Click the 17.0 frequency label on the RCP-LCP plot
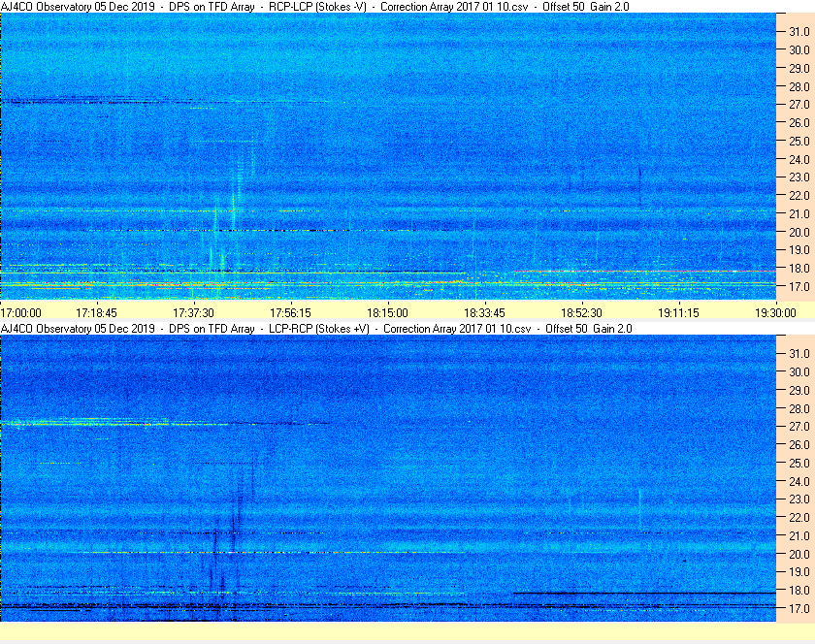815x644 pixels. 799,286
